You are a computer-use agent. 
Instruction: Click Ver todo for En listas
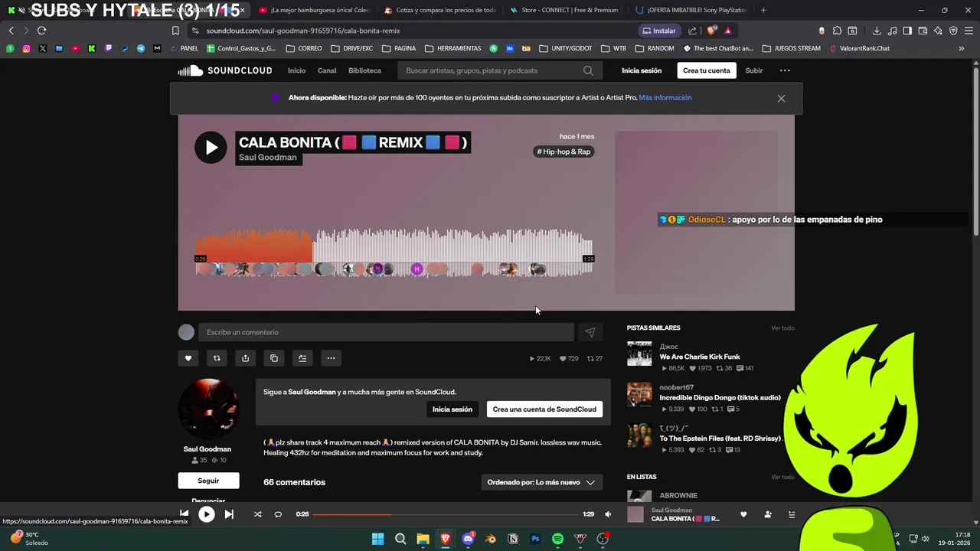coord(782,477)
